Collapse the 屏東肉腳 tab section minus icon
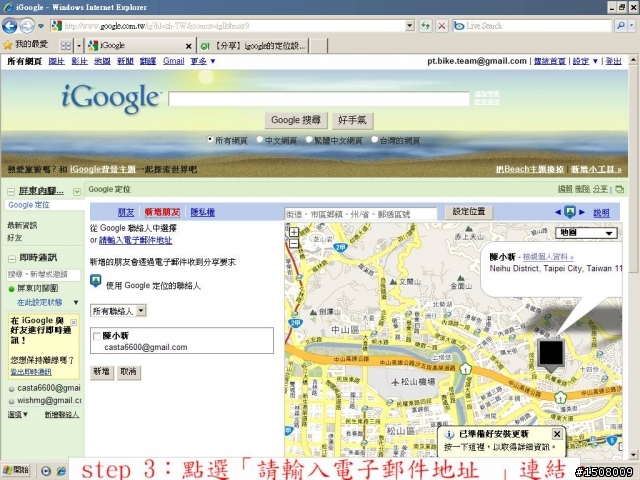The width and height of the screenshot is (640, 480). pyautogui.click(x=11, y=191)
